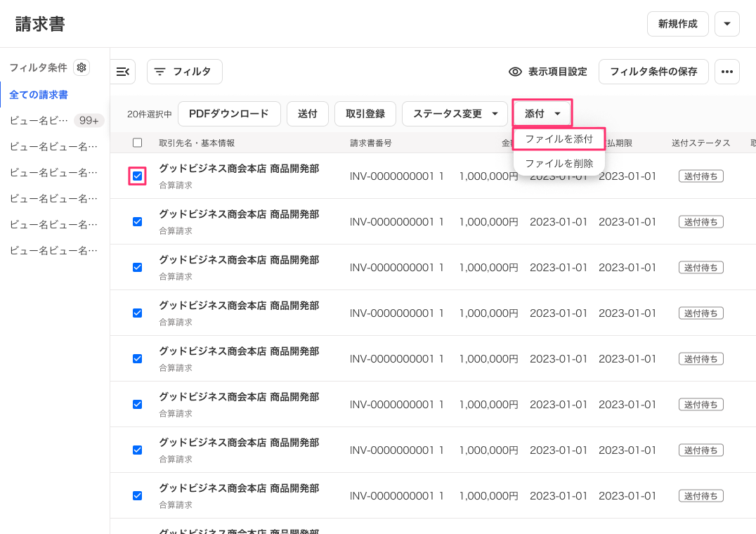Click the フィルタ条件 sidebar heading
Image resolution: width=756 pixels, height=534 pixels.
point(38,67)
